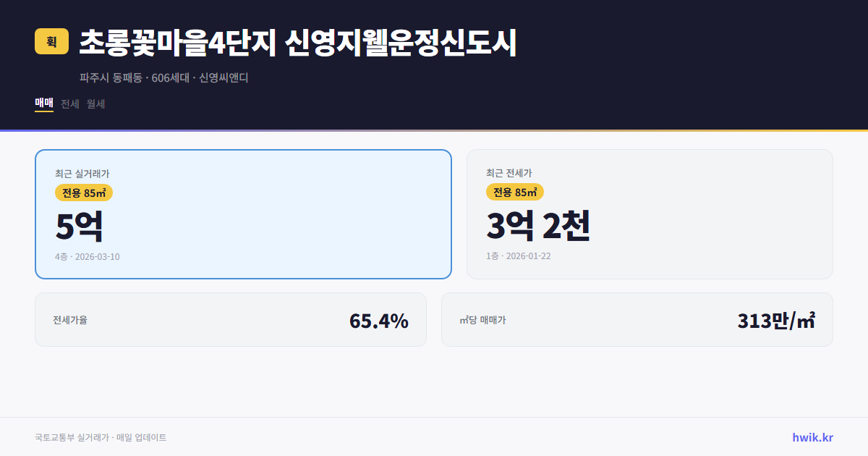Switch to the 전세 tab

(69, 104)
